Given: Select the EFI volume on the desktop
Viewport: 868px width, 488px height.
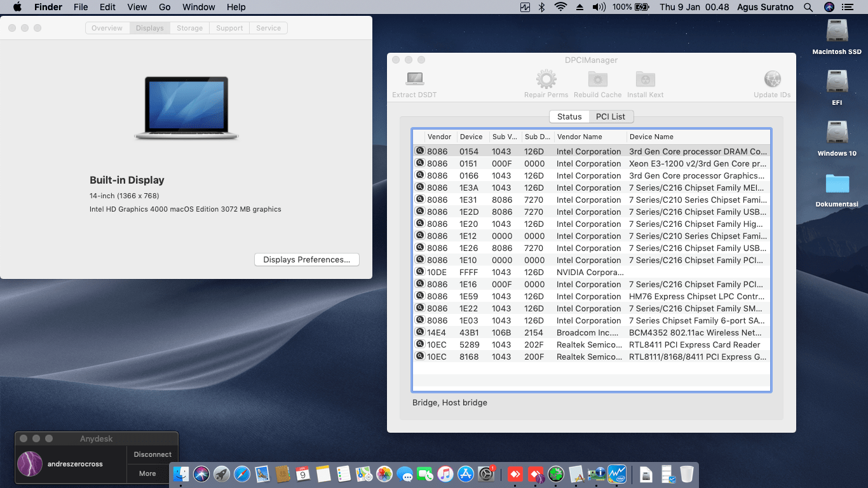Looking at the screenshot, I should coord(837,82).
